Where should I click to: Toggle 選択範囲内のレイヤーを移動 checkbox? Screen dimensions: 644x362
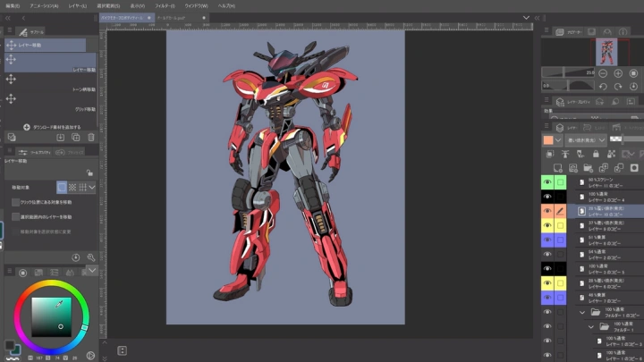(x=15, y=216)
